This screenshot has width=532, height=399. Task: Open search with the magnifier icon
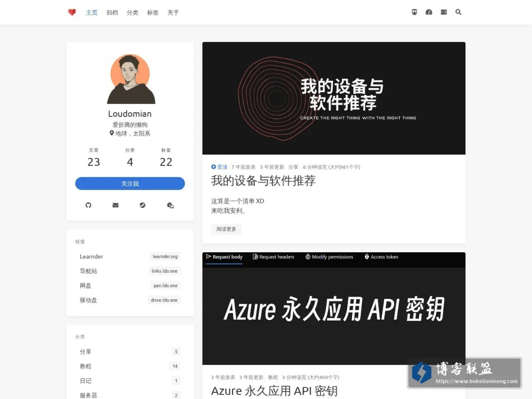point(458,12)
